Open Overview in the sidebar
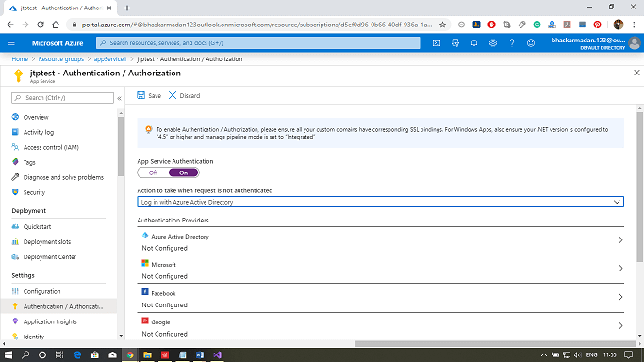This screenshot has height=362, width=644. [36, 117]
